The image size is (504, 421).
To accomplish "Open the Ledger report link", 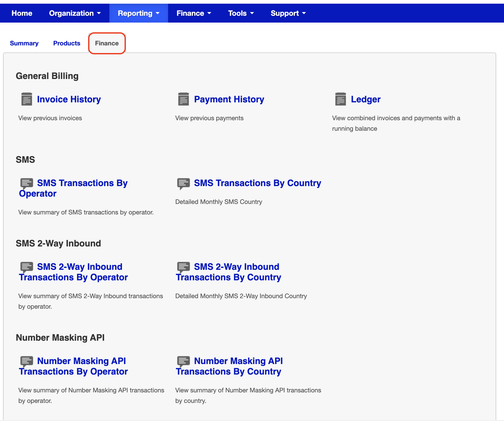I will [366, 99].
